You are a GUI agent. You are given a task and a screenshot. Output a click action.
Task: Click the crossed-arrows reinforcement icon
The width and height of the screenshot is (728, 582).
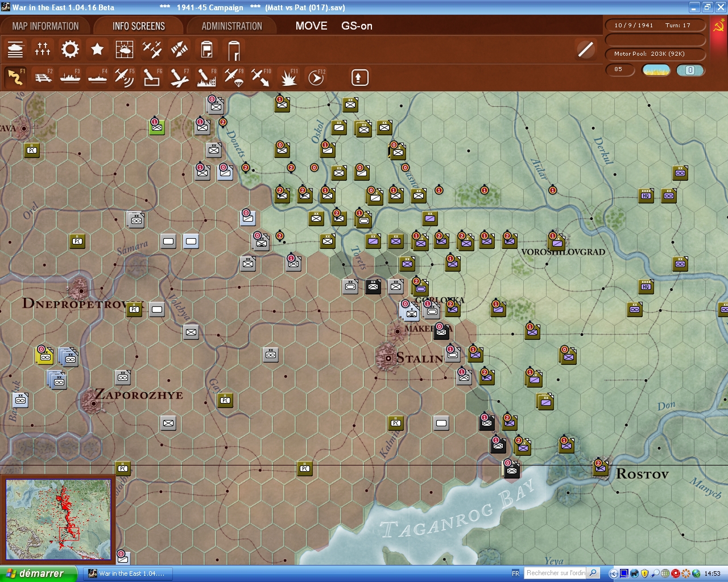pos(179,49)
